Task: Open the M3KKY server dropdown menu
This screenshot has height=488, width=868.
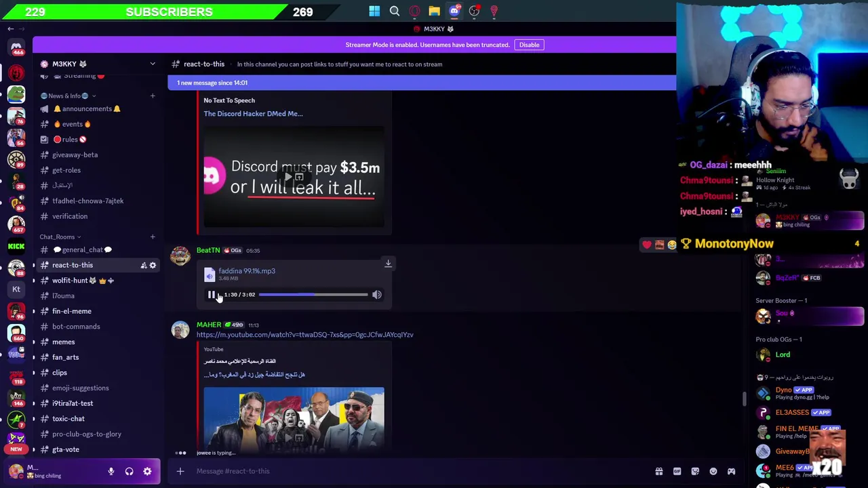Action: click(153, 64)
